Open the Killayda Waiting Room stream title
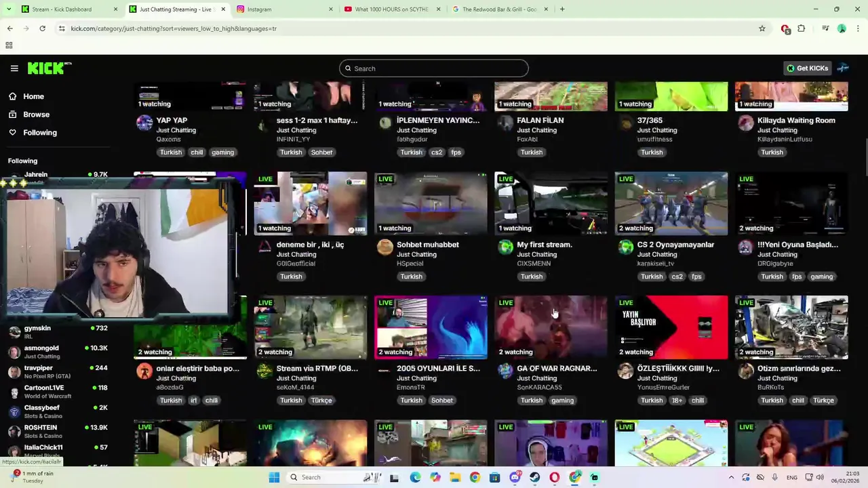This screenshot has width=868, height=488. point(796,121)
